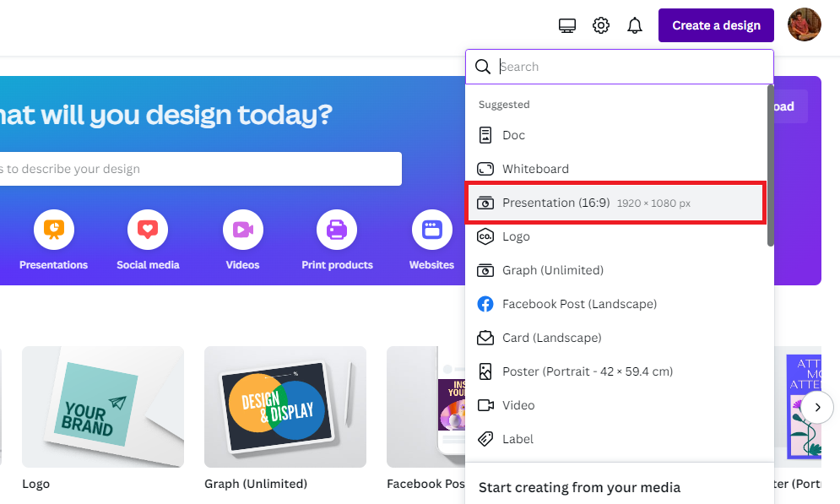
Task: Click the Create a design button
Action: [716, 25]
